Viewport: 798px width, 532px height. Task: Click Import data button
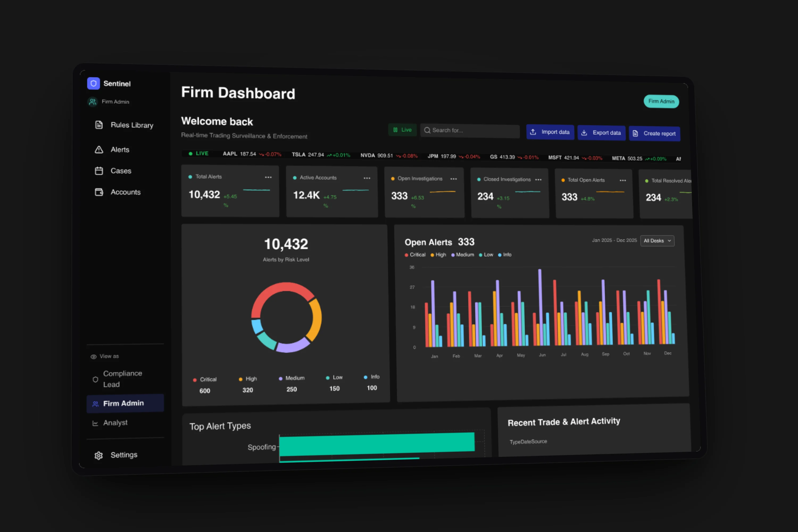coord(550,132)
